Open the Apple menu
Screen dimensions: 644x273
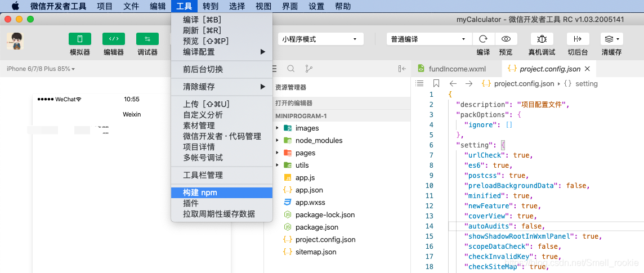15,6
